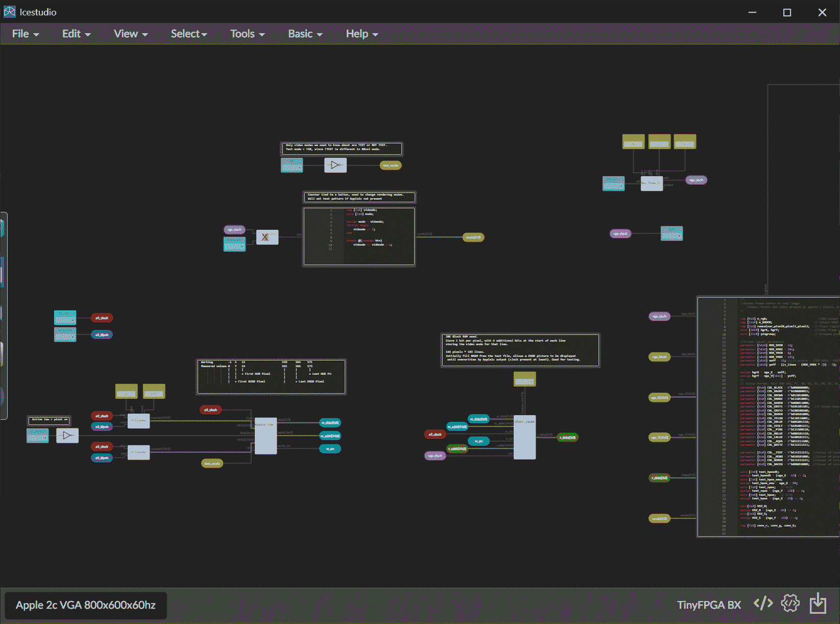Select left yellow constant above the upper counter
Image resolution: width=840 pixels, height=624 pixels.
(127, 392)
